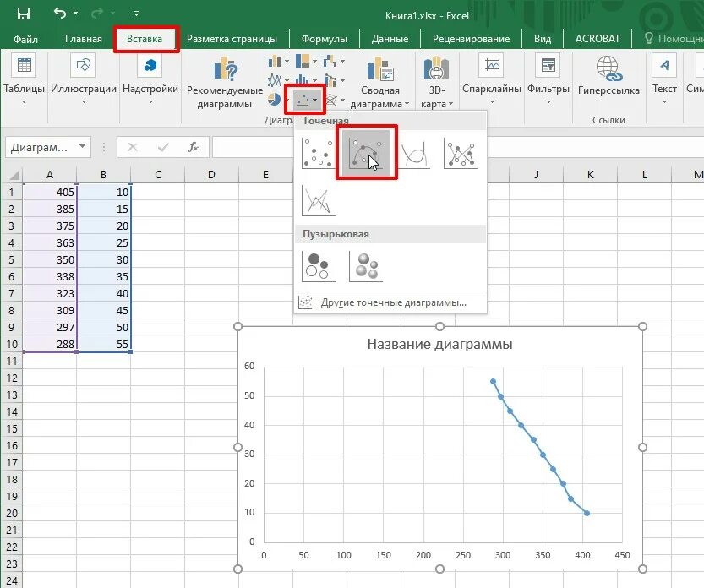
Task: Select scatter with straight lines only
Action: (x=318, y=200)
